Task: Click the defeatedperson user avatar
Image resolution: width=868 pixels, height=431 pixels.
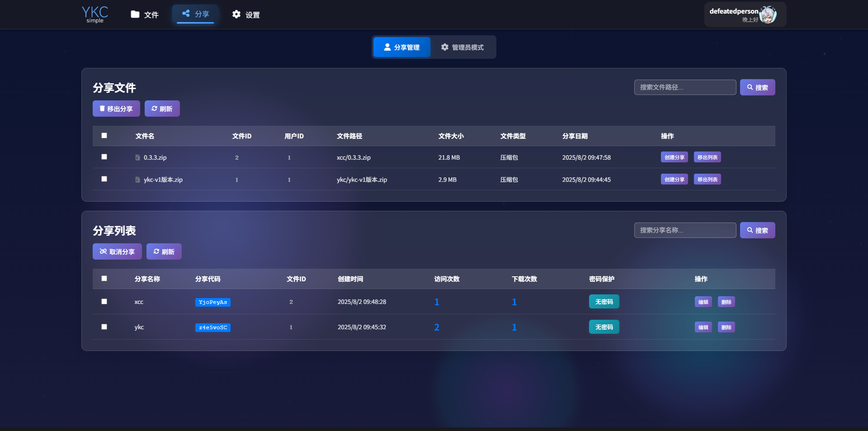Action: (768, 15)
